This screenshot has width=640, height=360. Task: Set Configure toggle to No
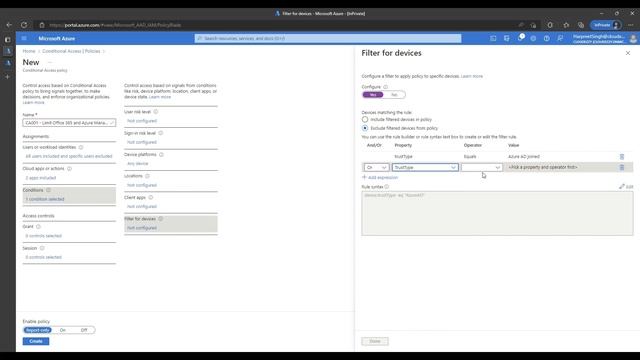coord(394,95)
